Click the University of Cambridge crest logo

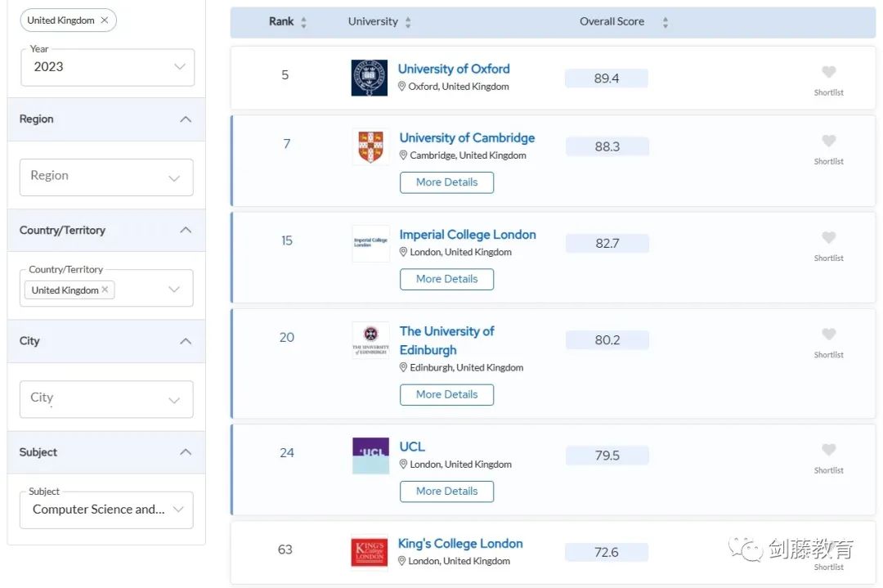point(370,146)
